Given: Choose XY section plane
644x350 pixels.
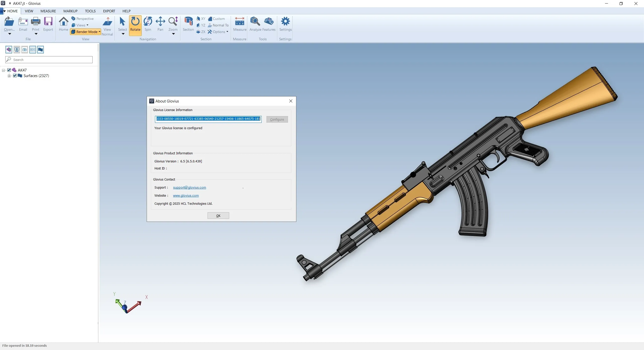Looking at the screenshot, I should coord(201,19).
